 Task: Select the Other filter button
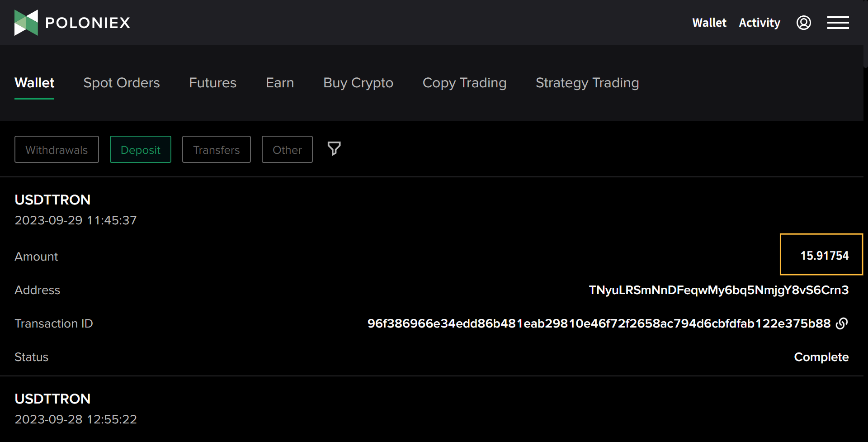pos(287,149)
